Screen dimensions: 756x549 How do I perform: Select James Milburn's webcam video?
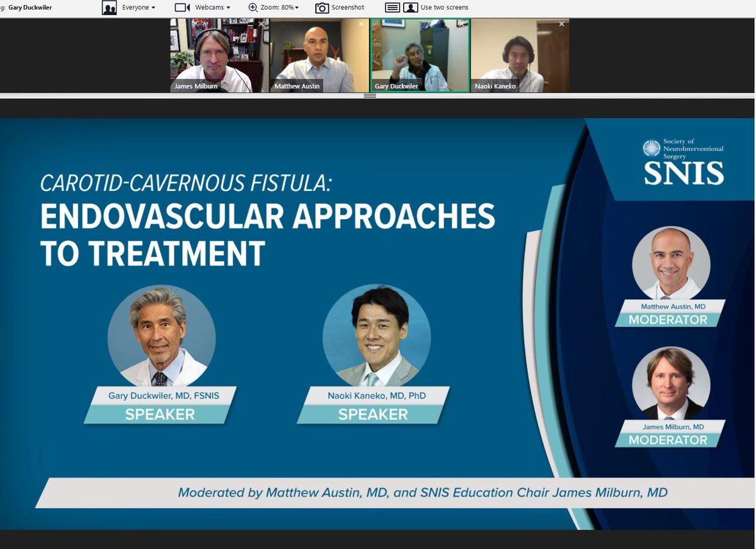pos(220,55)
